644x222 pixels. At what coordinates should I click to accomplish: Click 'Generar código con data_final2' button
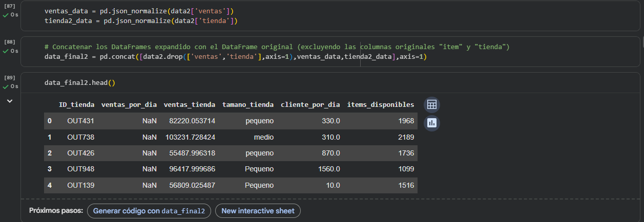pos(149,211)
